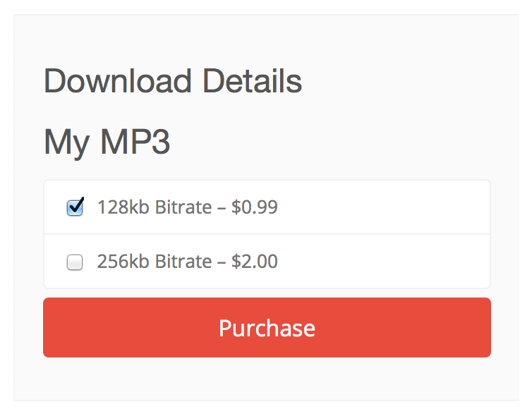
Task: Click empty space in the 256kb option row
Action: [383, 262]
